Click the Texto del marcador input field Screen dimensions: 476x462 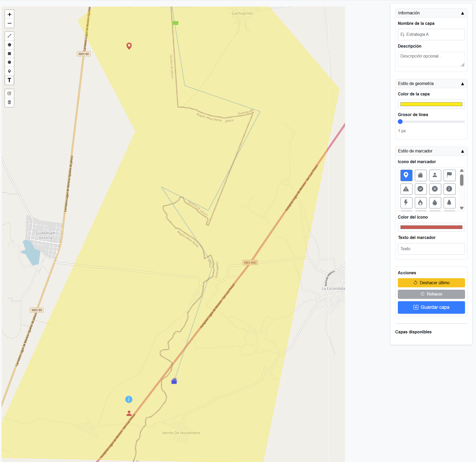click(431, 249)
